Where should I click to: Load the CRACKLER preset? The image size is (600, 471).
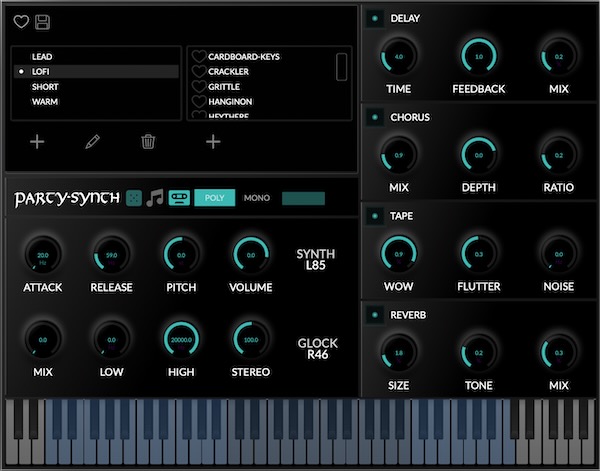click(228, 72)
